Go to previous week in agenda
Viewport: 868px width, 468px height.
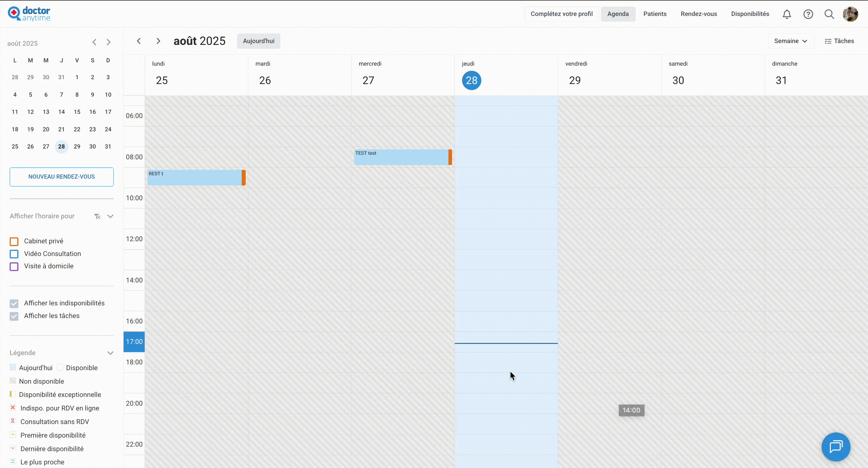tap(139, 41)
